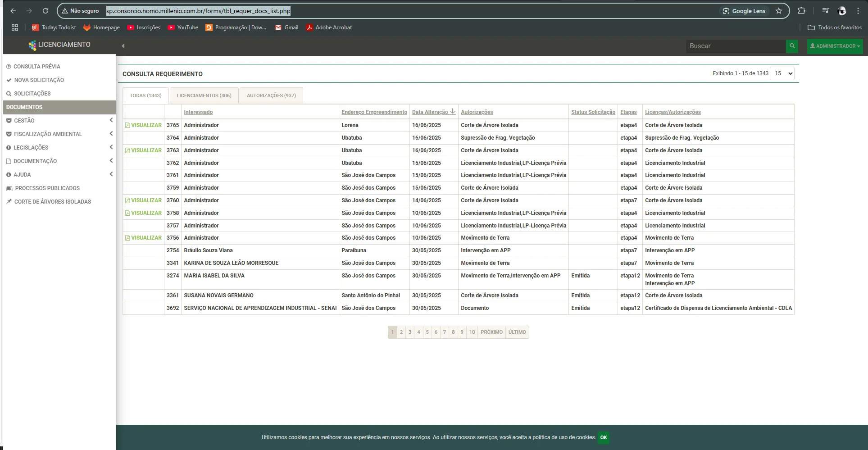Sort table by Data Alteração column
This screenshot has width=868, height=450.
click(430, 112)
